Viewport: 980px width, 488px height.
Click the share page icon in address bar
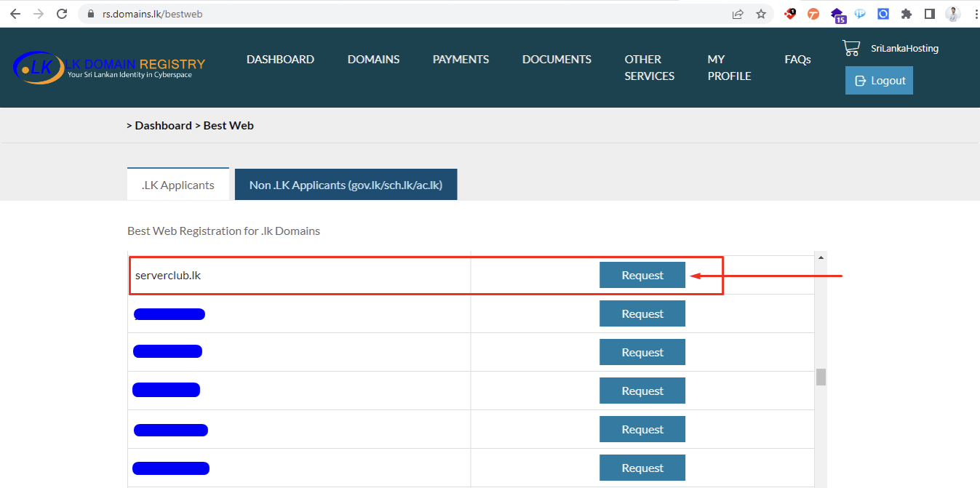tap(738, 14)
